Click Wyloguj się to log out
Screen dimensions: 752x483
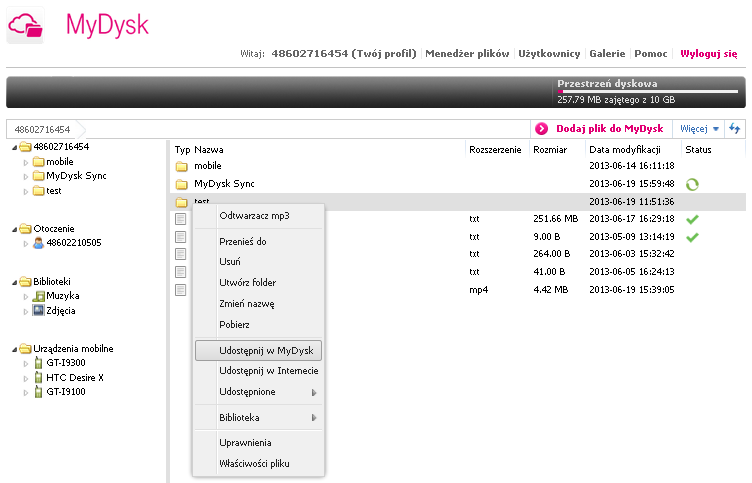[x=709, y=54]
